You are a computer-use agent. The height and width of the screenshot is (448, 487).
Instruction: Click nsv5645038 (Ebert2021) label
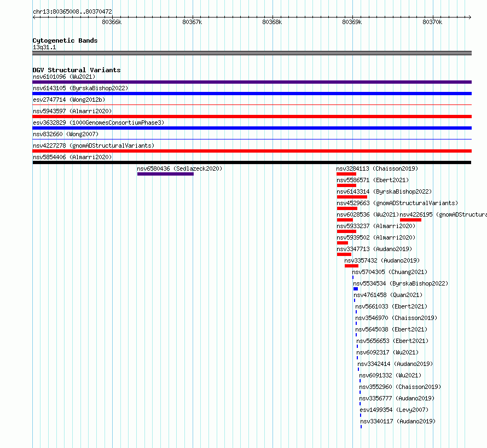pos(391,329)
